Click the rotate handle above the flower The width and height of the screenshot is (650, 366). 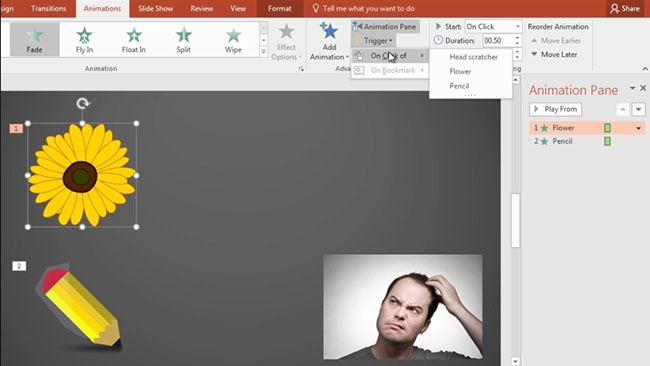(83, 103)
